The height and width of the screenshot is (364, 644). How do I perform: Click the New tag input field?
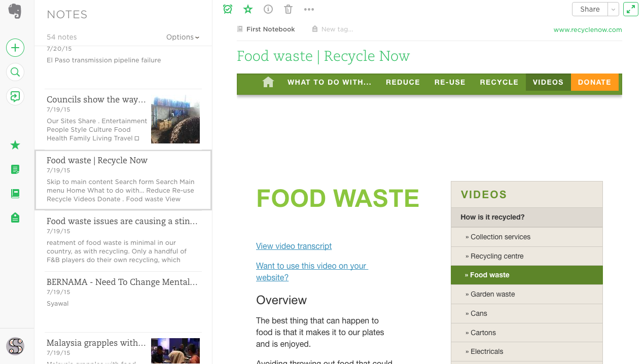coord(337,29)
